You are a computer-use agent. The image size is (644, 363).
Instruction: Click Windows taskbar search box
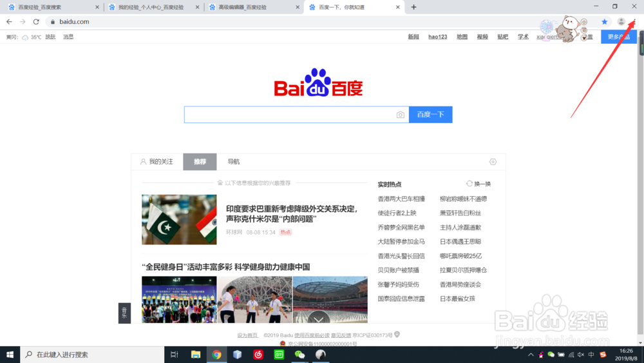point(92,355)
